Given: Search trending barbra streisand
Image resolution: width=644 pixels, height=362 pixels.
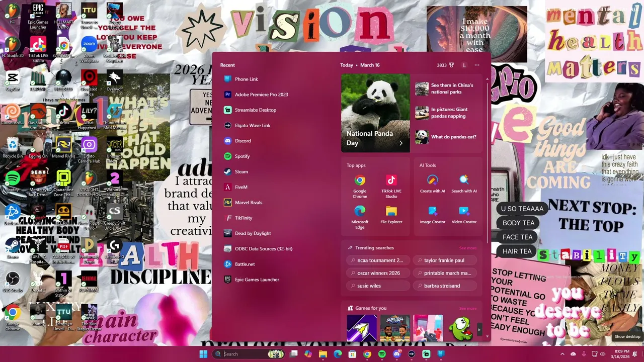Looking at the screenshot, I should pyautogui.click(x=445, y=286).
